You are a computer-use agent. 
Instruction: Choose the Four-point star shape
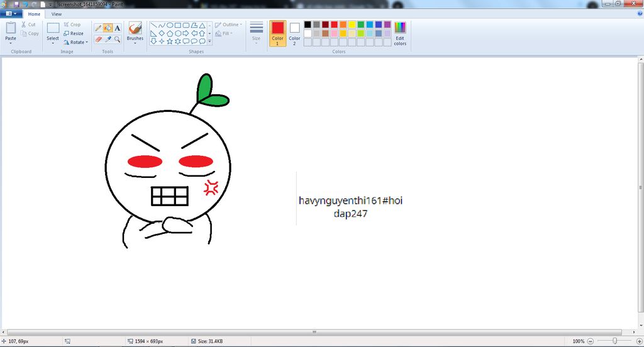pos(162,41)
